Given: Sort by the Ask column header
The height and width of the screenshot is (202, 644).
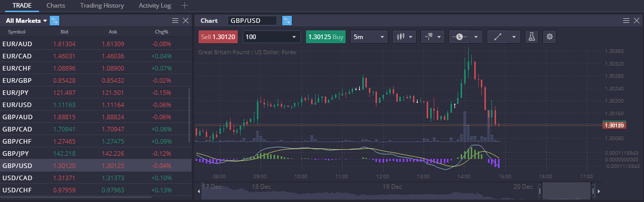Looking at the screenshot, I should pyautogui.click(x=113, y=32).
